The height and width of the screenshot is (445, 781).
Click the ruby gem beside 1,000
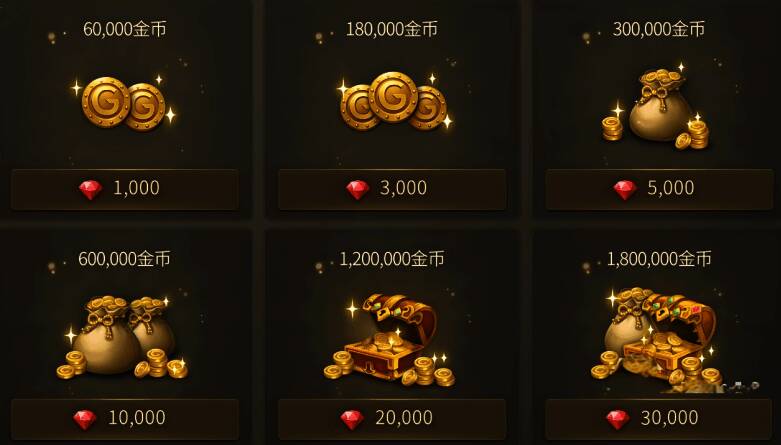pos(91,190)
